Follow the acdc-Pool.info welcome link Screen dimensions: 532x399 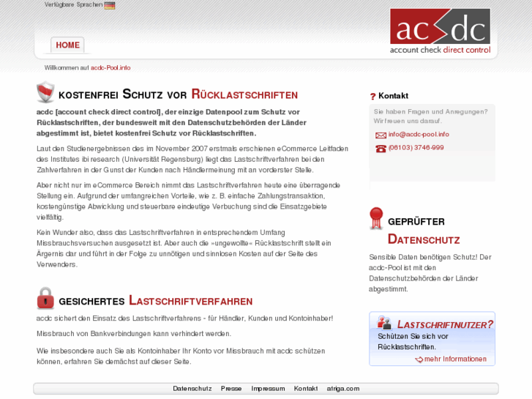pos(110,67)
